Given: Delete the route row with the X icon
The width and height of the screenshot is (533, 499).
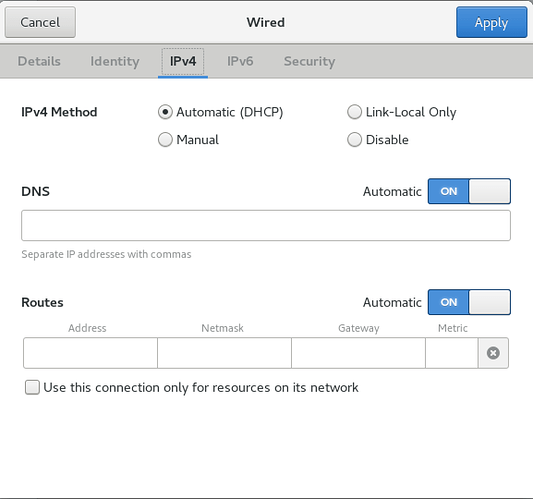Looking at the screenshot, I should [x=493, y=353].
